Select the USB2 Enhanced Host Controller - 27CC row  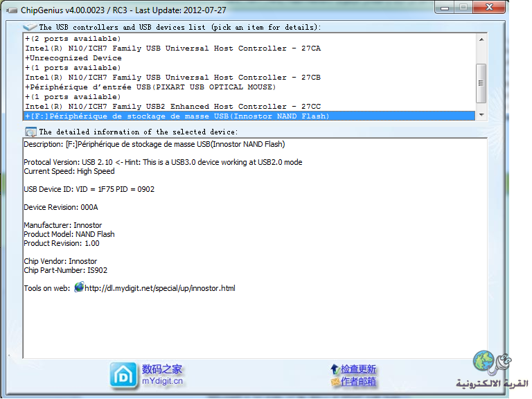(x=249, y=107)
